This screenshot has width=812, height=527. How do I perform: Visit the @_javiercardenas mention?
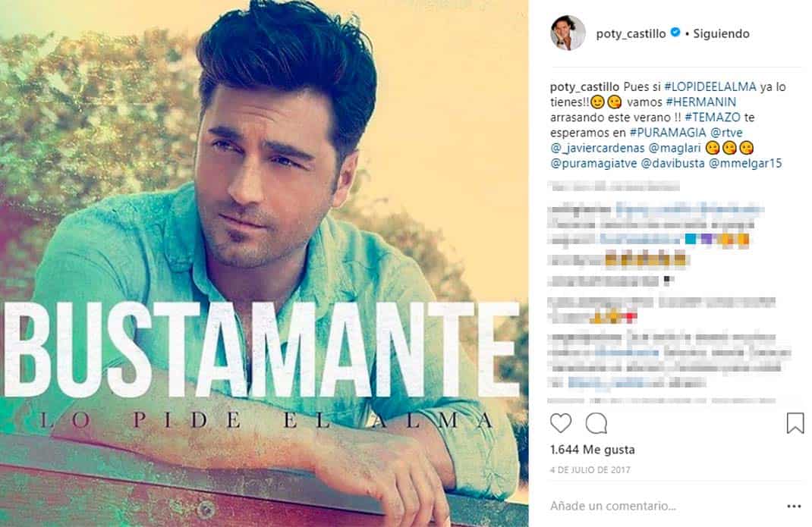click(x=597, y=148)
